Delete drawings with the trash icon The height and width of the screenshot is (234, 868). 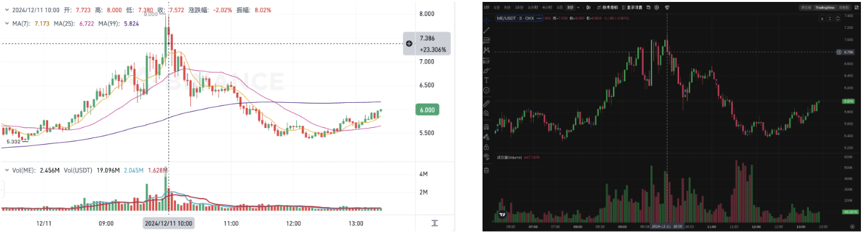click(x=486, y=170)
